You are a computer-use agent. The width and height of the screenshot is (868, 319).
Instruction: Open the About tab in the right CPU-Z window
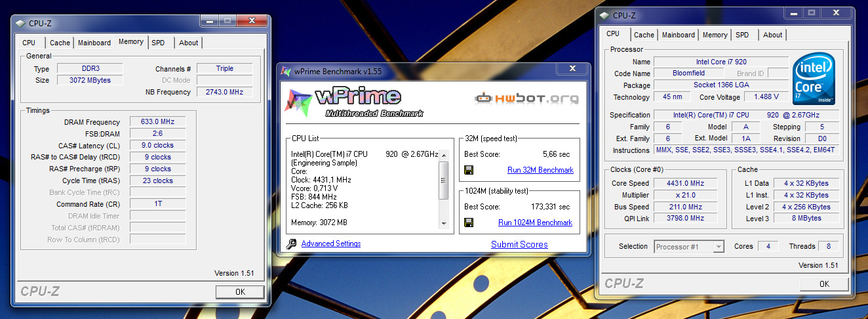point(773,35)
